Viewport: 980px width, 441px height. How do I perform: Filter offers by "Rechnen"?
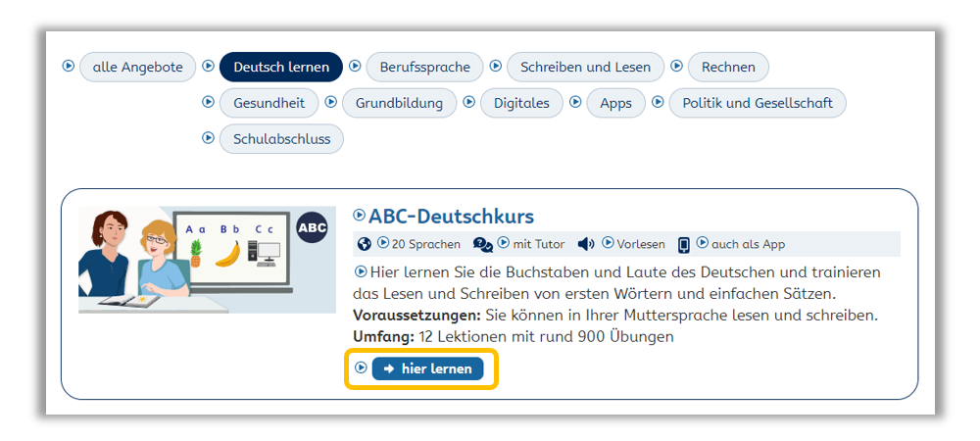click(728, 67)
